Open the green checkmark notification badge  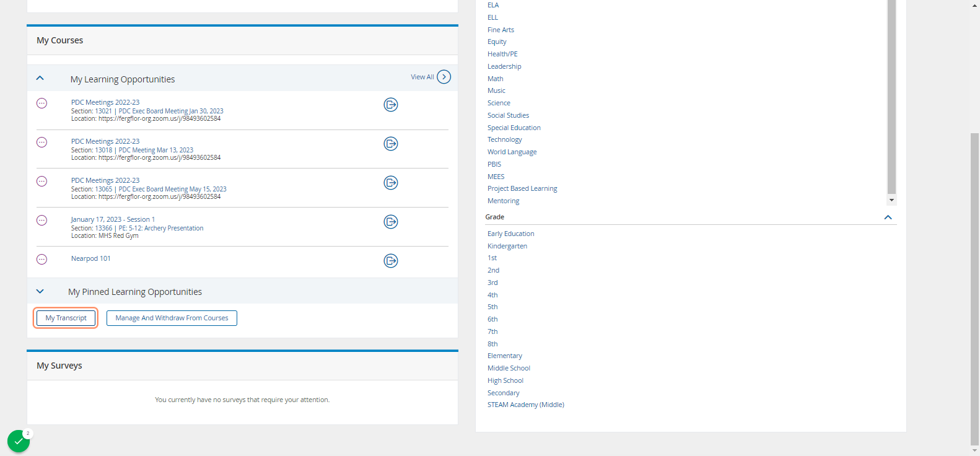point(19,441)
